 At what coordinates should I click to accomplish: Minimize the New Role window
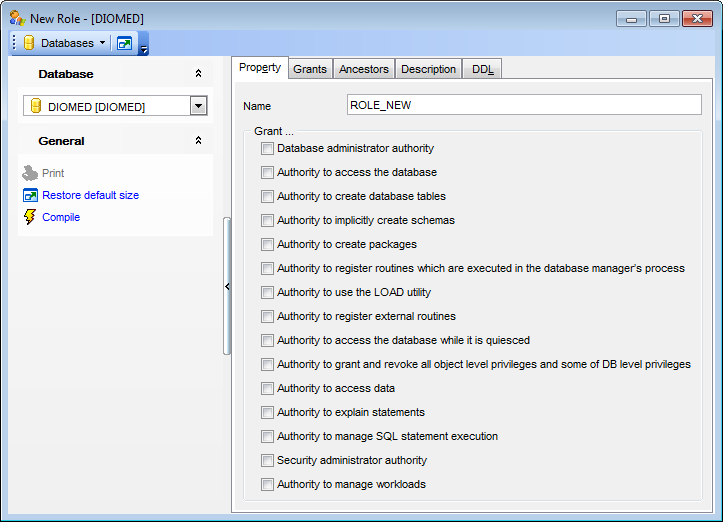tap(631, 19)
